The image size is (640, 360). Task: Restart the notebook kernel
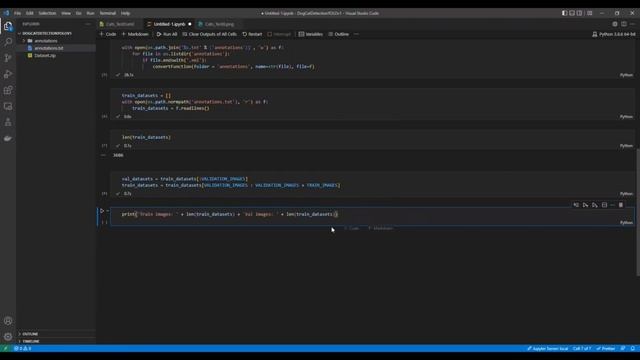tap(252, 34)
